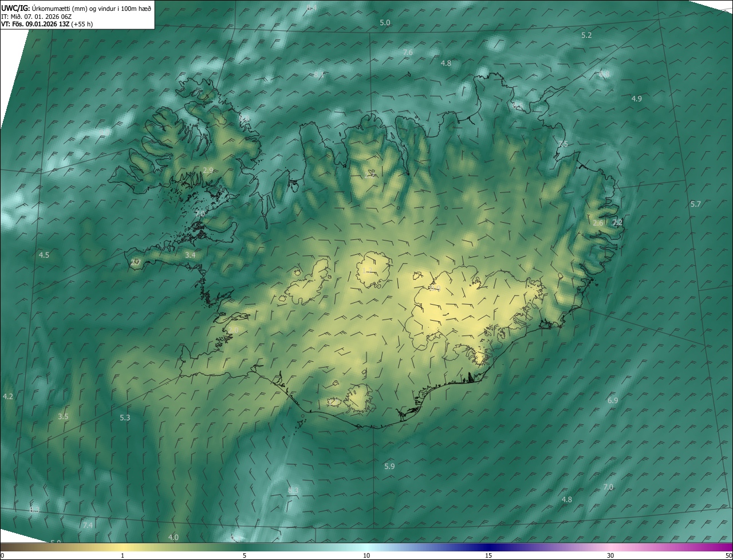Click the 5.7 value label
The width and height of the screenshot is (733, 560).
(x=696, y=204)
